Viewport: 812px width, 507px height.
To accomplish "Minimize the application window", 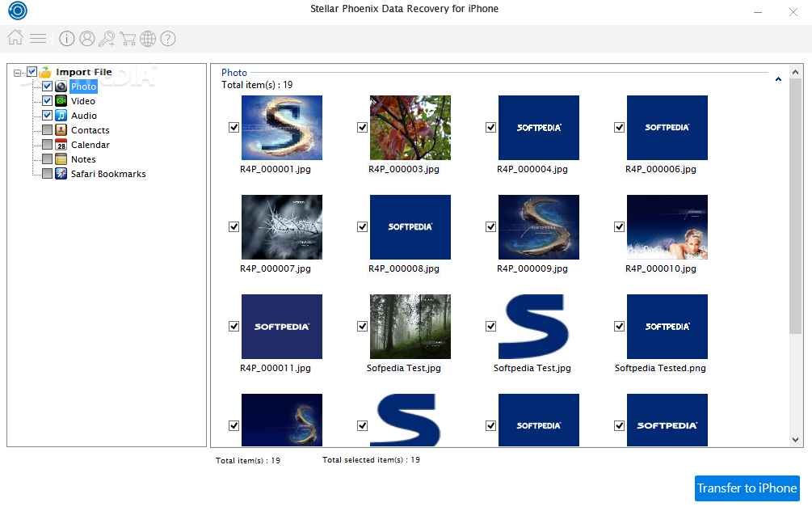I will [x=758, y=12].
